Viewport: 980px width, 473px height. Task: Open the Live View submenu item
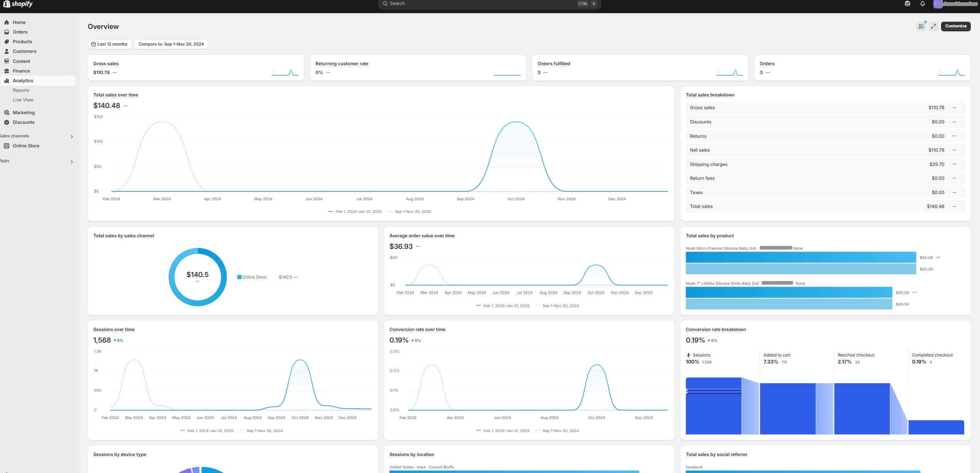tap(23, 100)
